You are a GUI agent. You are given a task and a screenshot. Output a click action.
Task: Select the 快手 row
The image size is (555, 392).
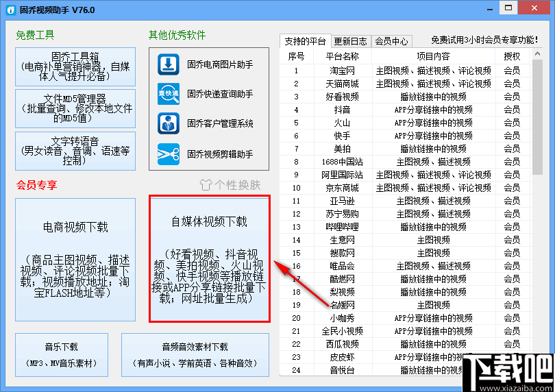tap(406, 136)
